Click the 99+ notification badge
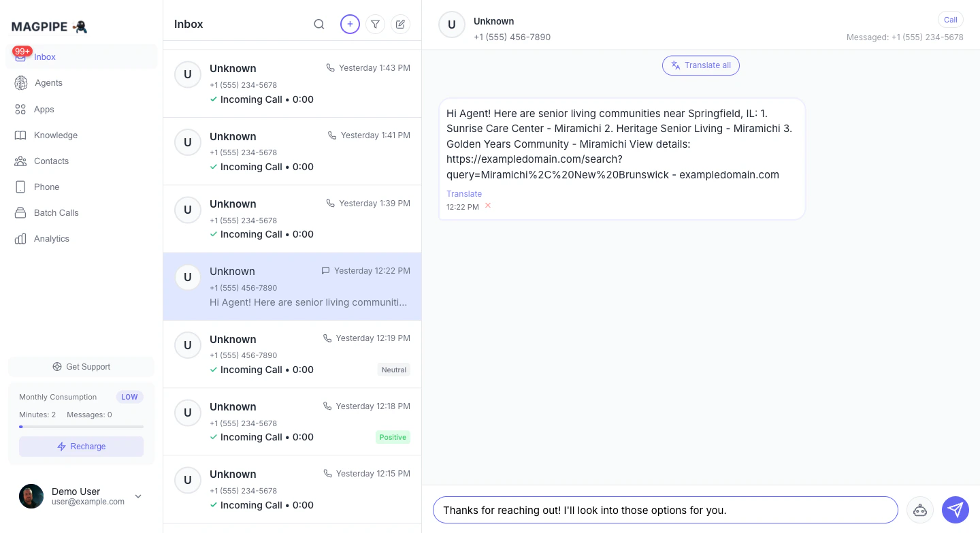The height and width of the screenshot is (533, 980). click(x=22, y=51)
